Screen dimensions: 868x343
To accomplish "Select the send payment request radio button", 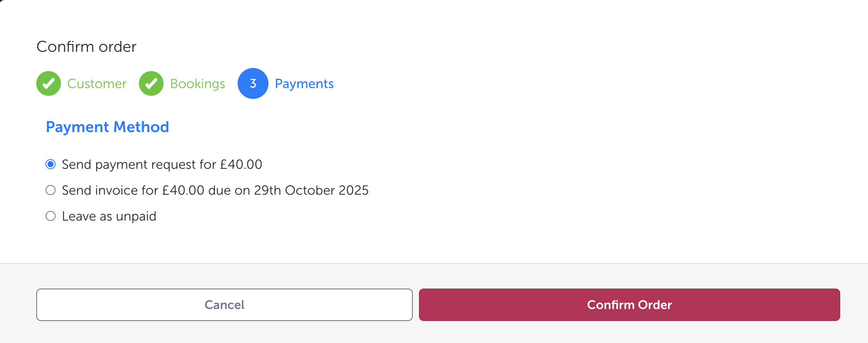I will point(51,165).
